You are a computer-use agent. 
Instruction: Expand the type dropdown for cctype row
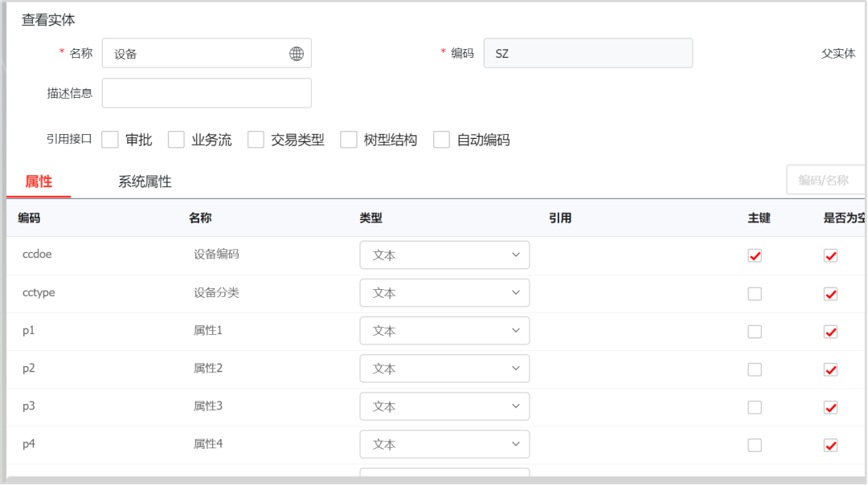444,293
